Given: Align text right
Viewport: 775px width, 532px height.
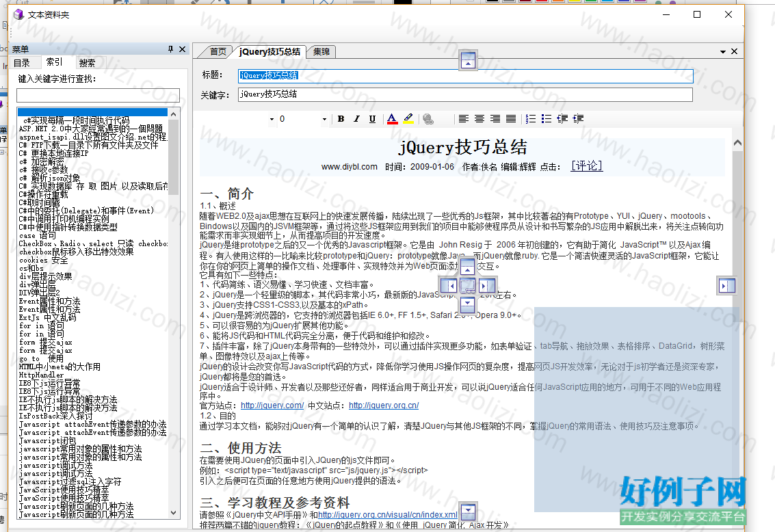Looking at the screenshot, I should pos(495,118).
